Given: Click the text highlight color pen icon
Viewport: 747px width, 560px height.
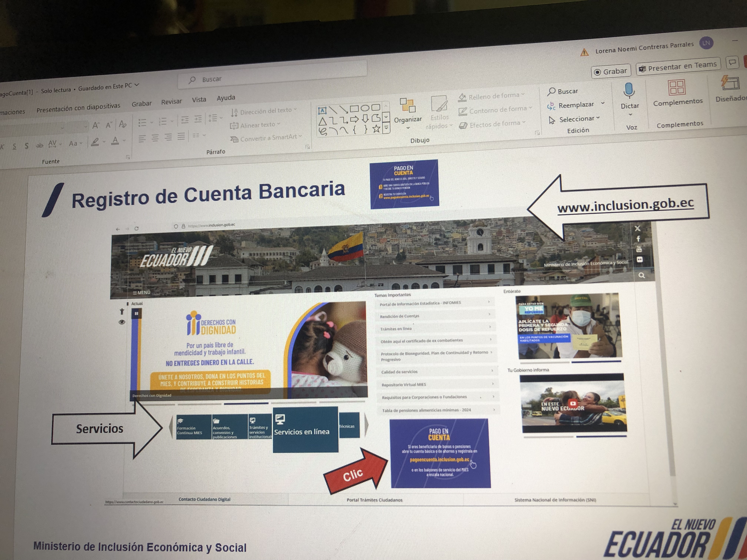Looking at the screenshot, I should pyautogui.click(x=95, y=142).
